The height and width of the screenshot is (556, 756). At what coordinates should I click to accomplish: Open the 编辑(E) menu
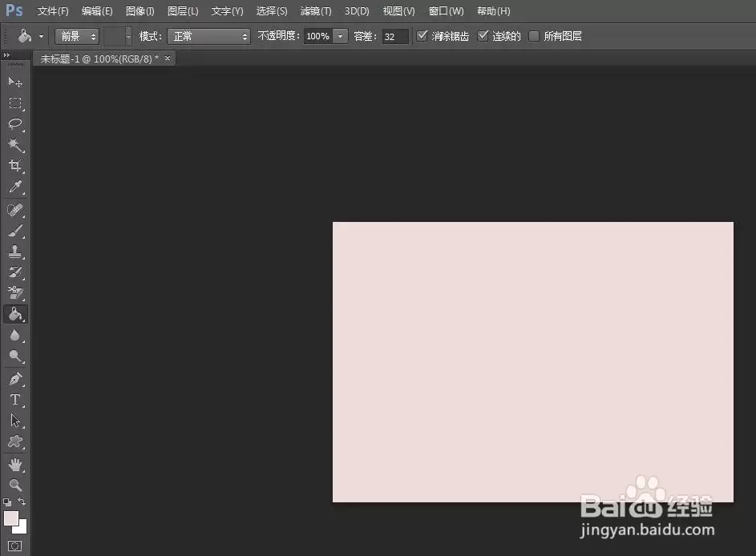97,11
